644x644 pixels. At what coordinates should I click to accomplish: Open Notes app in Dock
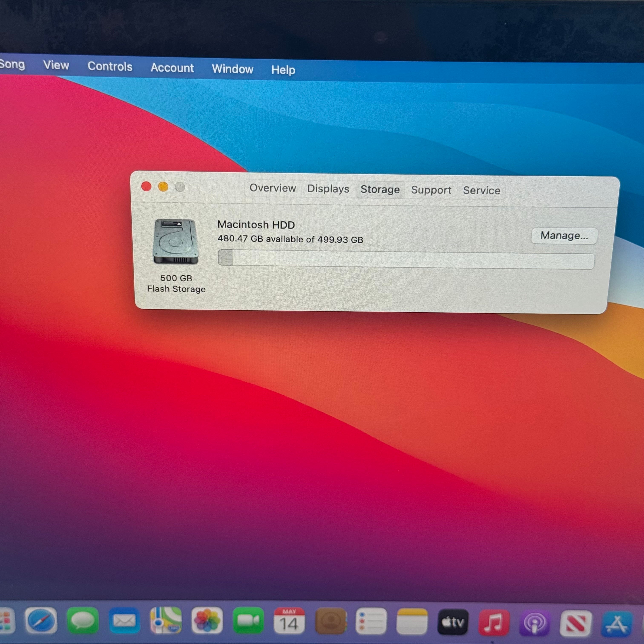tap(412, 622)
